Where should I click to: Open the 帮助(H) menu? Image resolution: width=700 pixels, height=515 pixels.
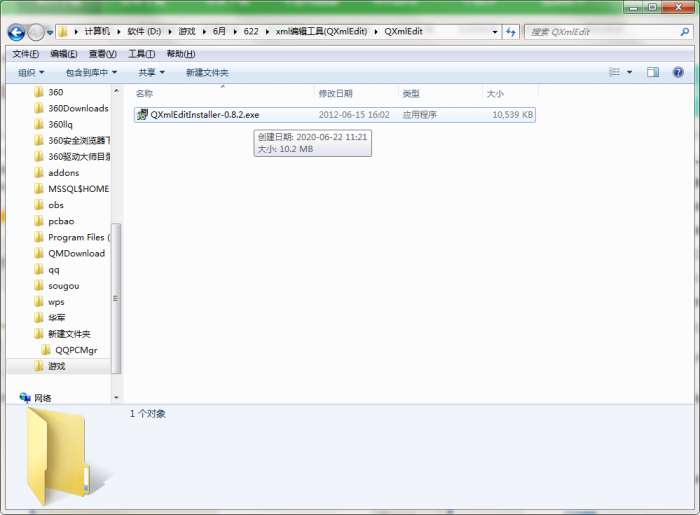coord(181,54)
